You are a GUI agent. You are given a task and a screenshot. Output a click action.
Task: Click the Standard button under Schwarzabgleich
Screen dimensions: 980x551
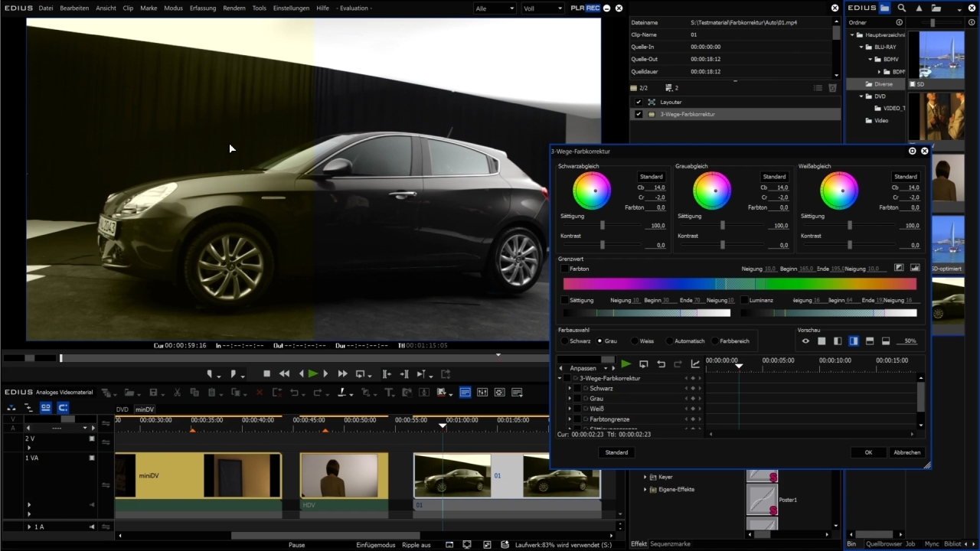(651, 177)
